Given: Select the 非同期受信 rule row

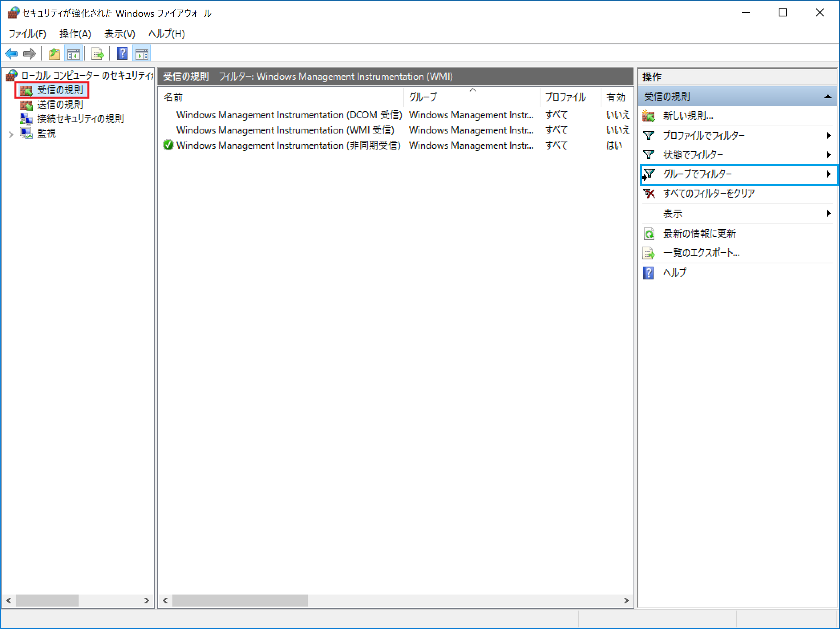Looking at the screenshot, I should point(396,146).
